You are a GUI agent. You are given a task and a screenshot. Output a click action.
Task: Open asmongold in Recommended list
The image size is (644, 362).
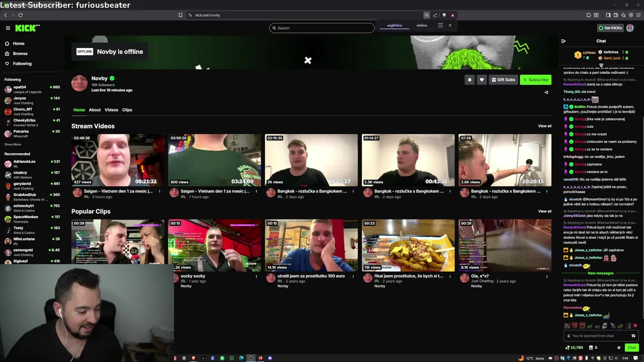tap(32, 252)
